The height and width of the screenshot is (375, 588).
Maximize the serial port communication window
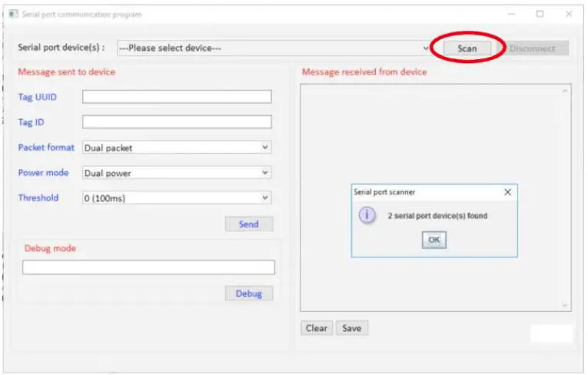(540, 15)
